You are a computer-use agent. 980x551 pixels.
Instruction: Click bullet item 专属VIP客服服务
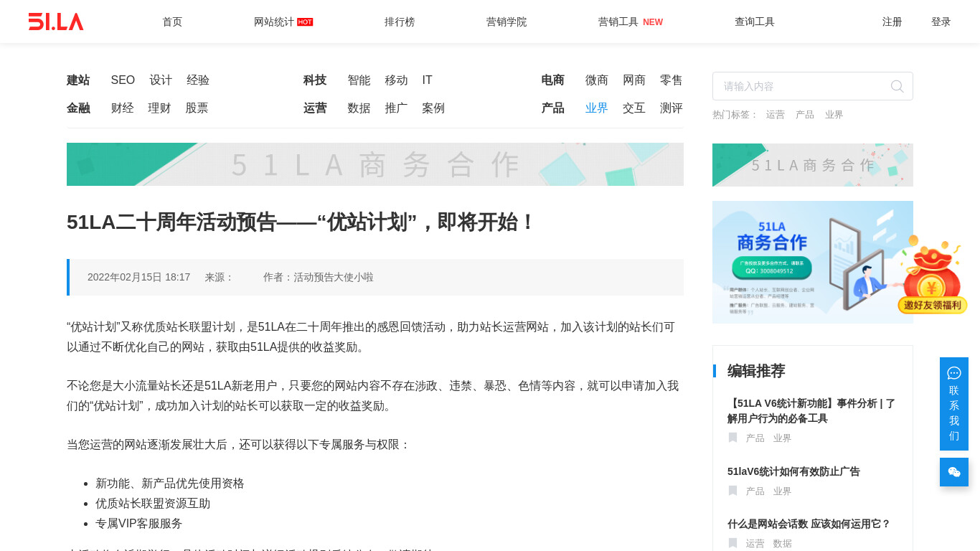click(x=139, y=524)
